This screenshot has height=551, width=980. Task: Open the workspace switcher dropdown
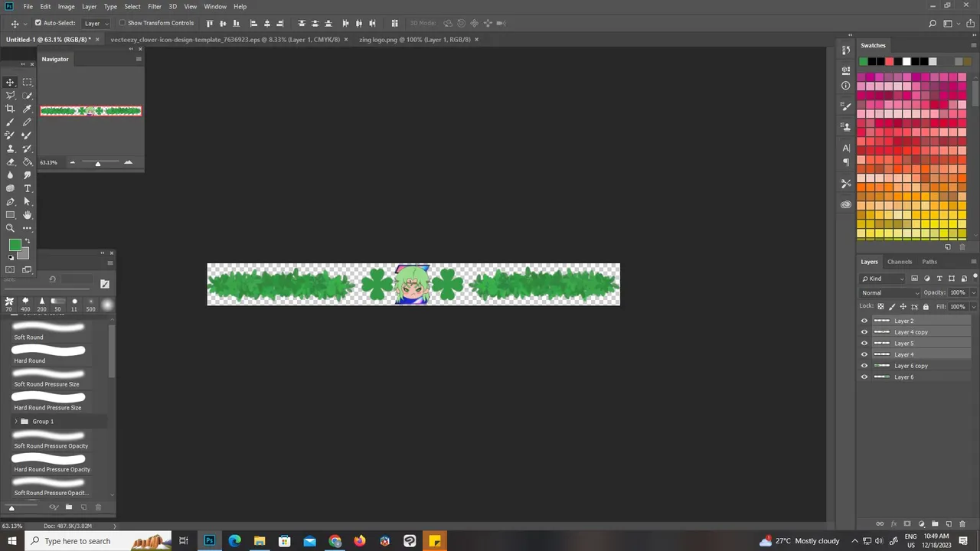950,24
